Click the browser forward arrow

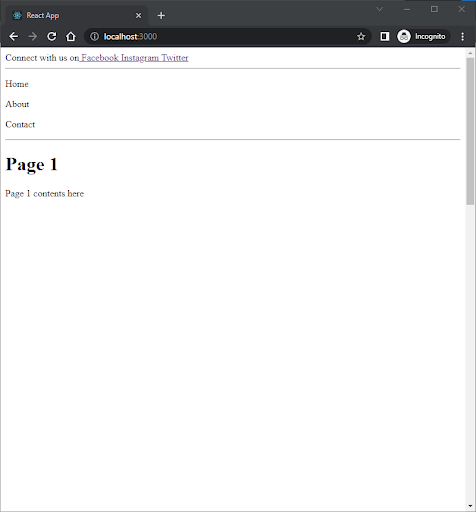pos(33,36)
